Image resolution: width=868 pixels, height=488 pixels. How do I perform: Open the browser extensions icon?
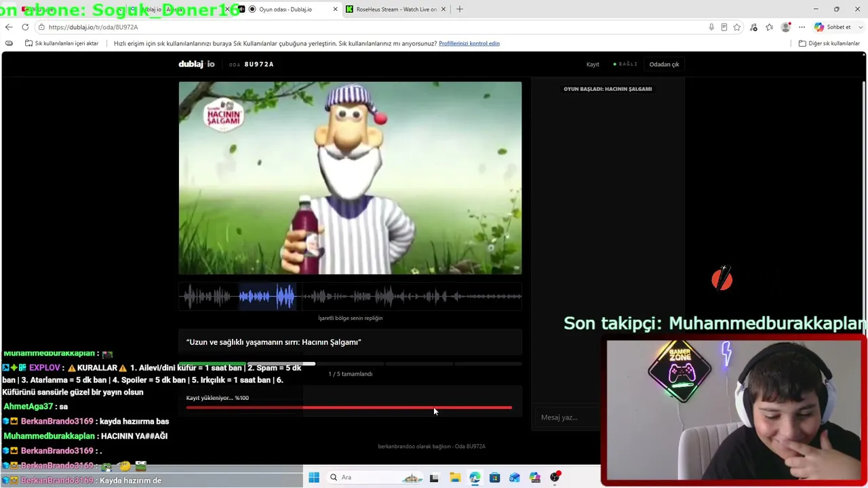753,27
